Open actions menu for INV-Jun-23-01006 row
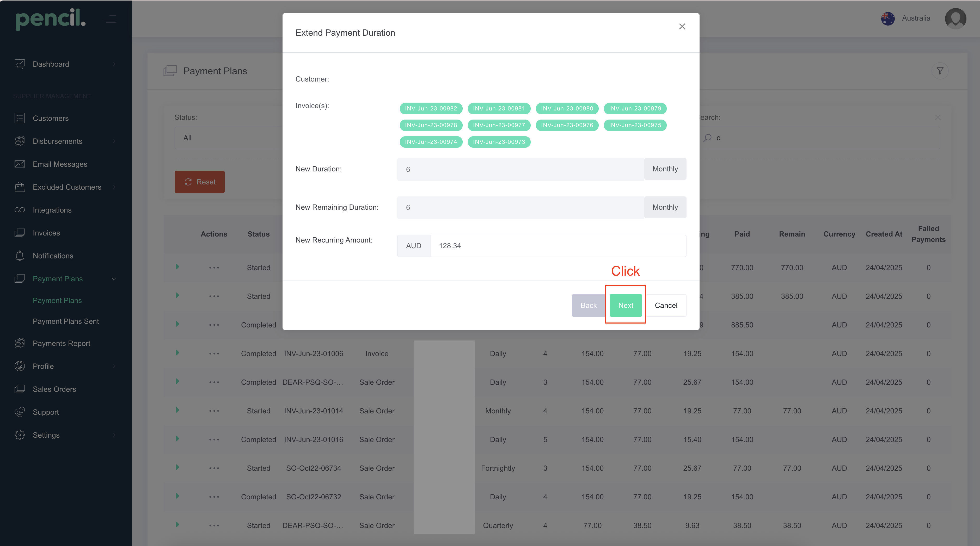 pyautogui.click(x=214, y=353)
